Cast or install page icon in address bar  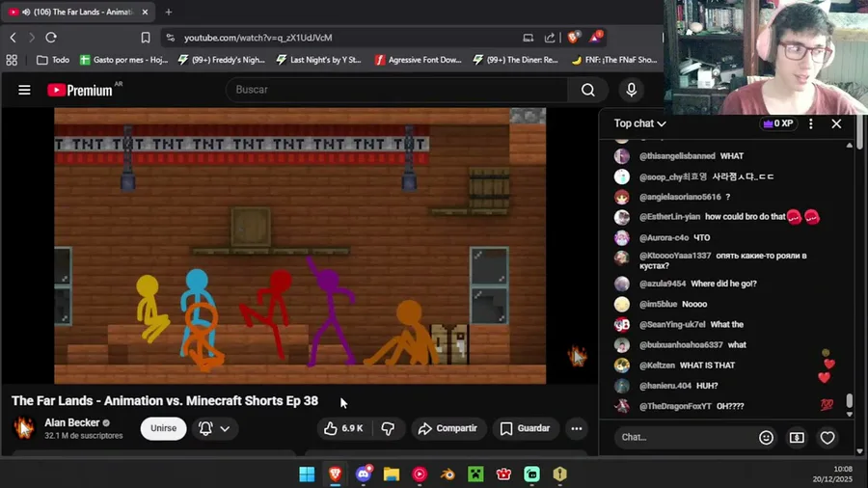click(529, 38)
